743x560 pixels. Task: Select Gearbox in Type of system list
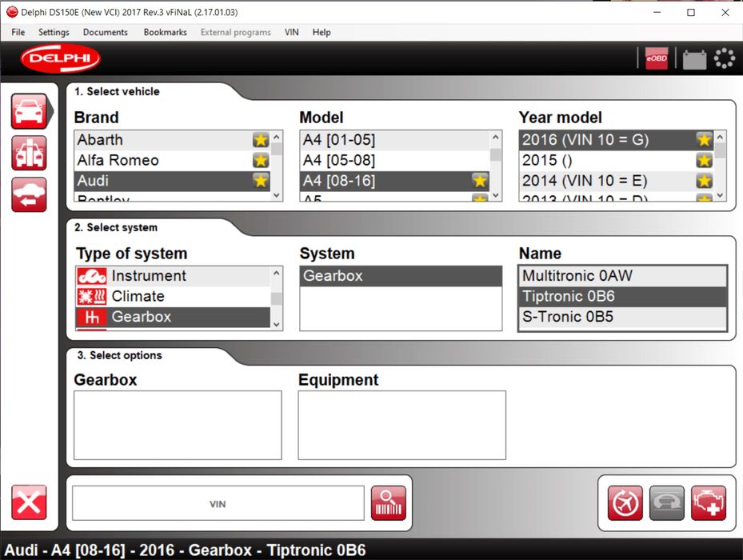173,317
